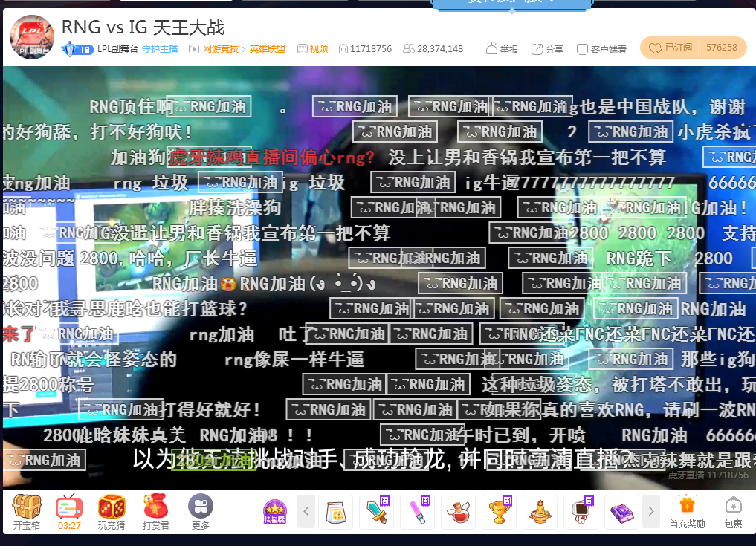
Task: Send the purple book gift
Action: (621, 512)
